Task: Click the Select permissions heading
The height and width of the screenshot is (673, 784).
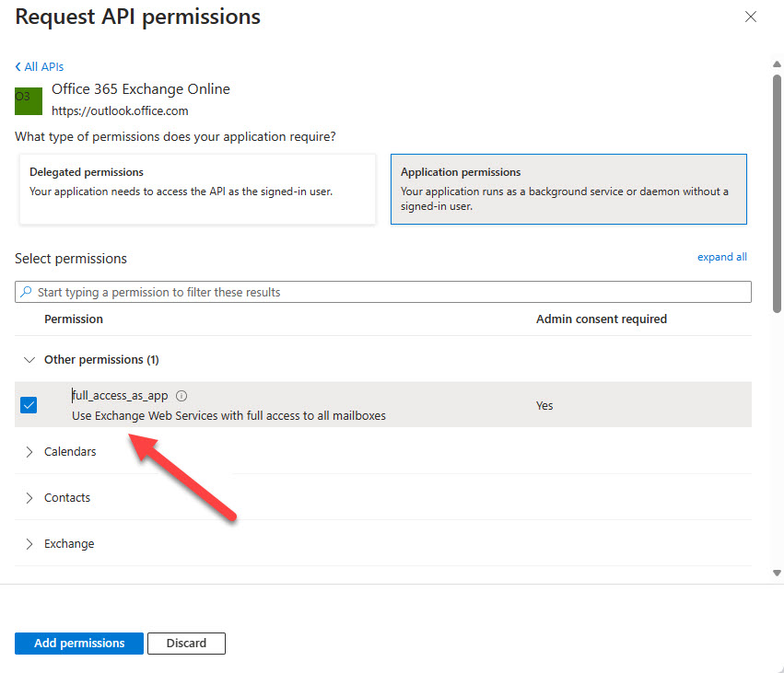Action: point(71,259)
